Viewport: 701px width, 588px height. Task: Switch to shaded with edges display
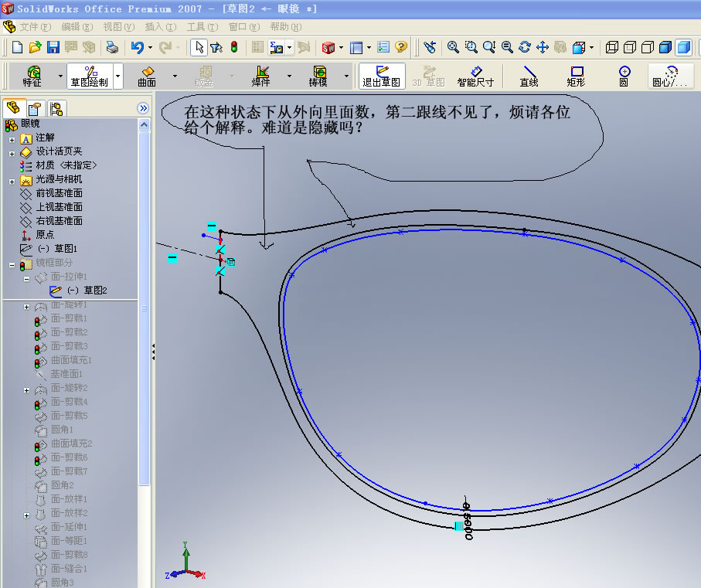[665, 47]
